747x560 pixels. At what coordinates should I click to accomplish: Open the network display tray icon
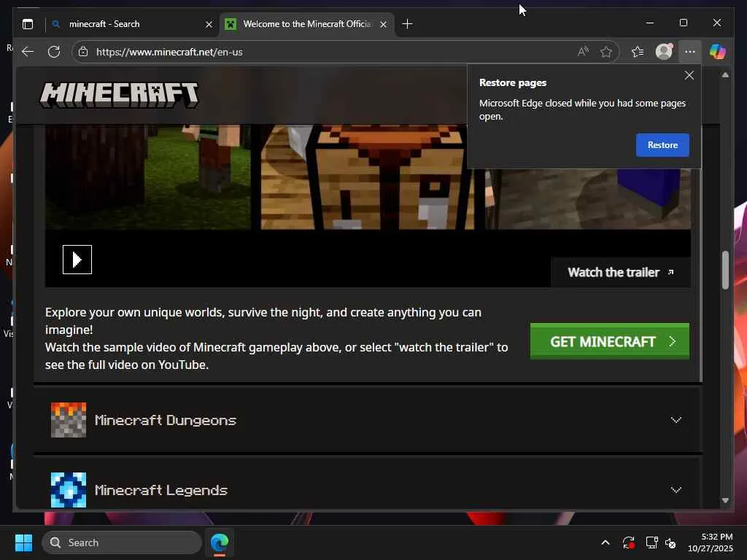coord(651,542)
